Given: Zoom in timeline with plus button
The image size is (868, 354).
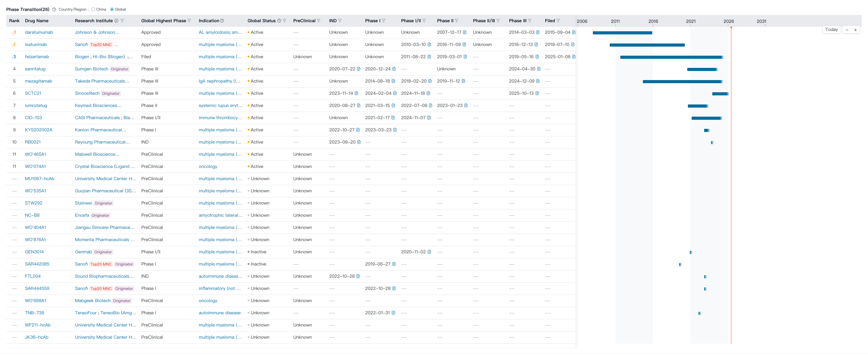Looking at the screenshot, I should pyautogui.click(x=855, y=30).
